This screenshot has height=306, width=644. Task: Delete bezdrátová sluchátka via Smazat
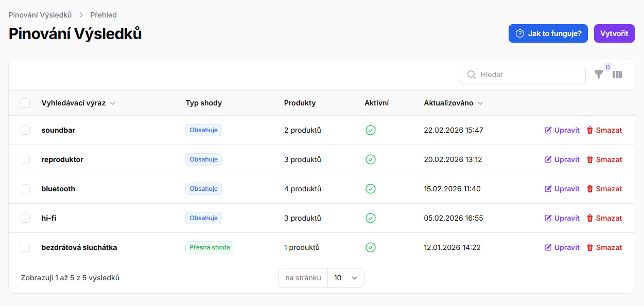604,247
